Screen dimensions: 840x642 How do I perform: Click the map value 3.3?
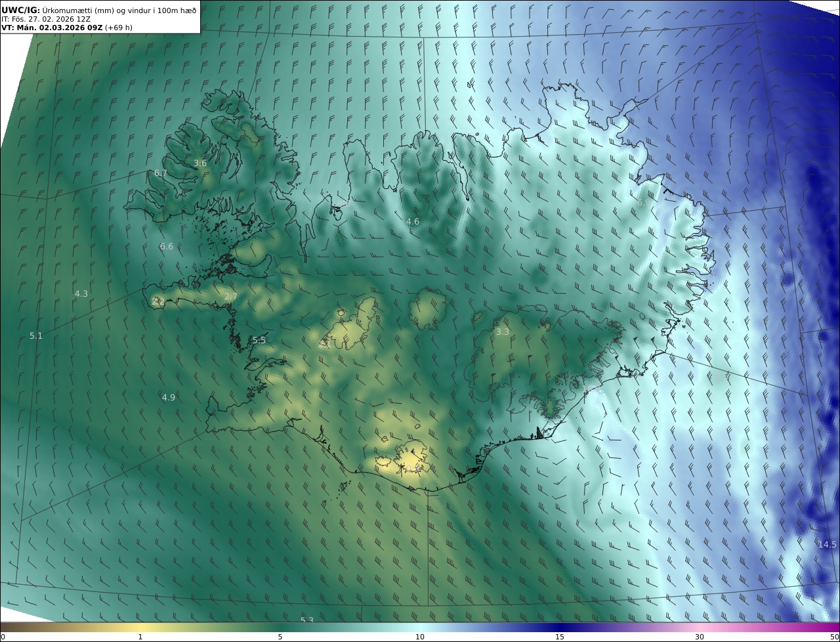coord(503,332)
